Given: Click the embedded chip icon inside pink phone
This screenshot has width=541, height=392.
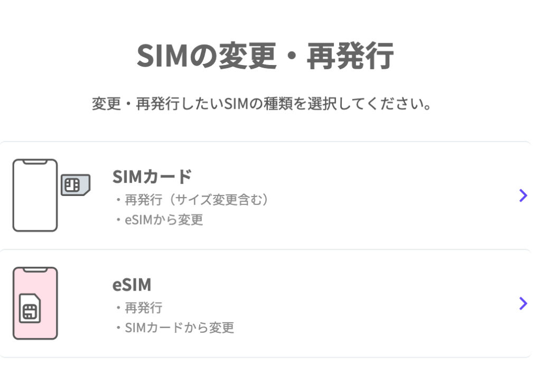Looking at the screenshot, I should click(30, 312).
